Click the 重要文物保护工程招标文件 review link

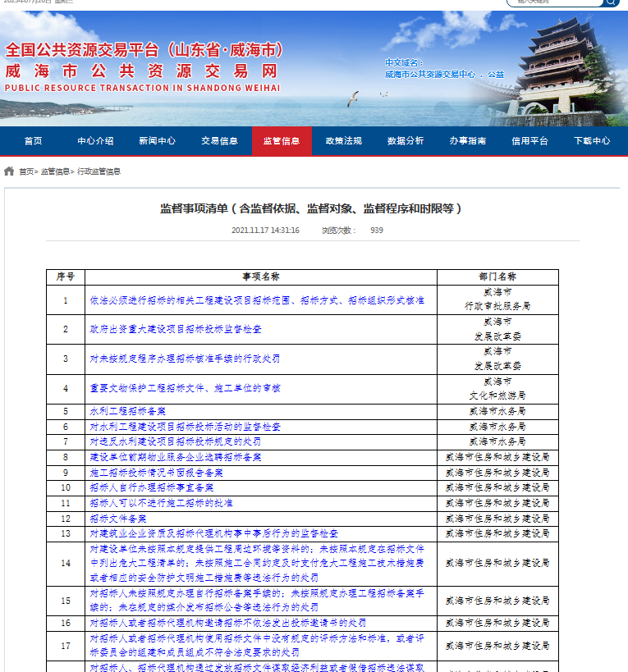coord(185,388)
